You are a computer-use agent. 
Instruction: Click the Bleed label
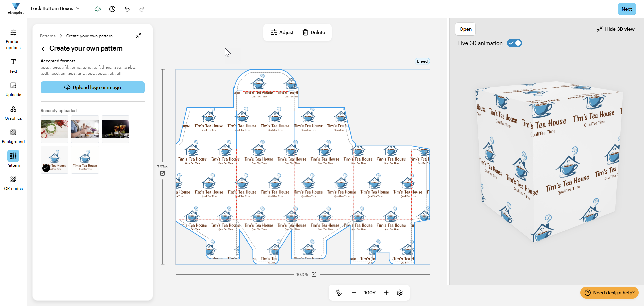(422, 61)
